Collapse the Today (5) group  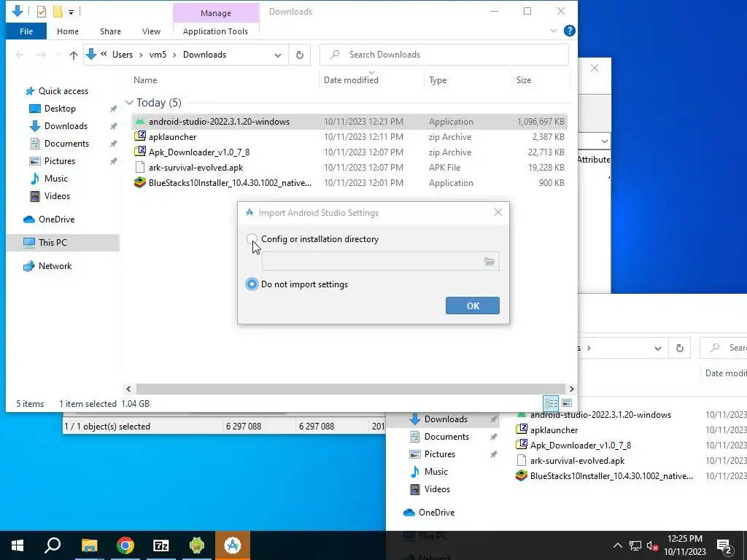coord(129,103)
